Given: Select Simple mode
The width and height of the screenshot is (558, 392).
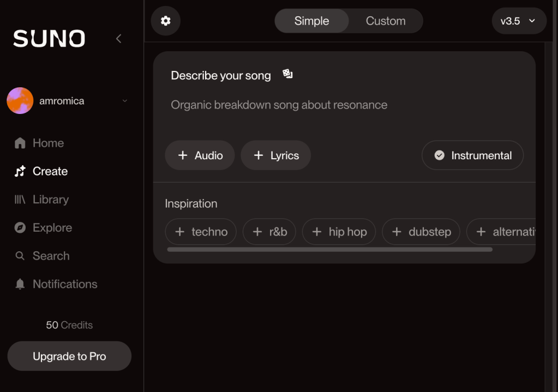Looking at the screenshot, I should (x=311, y=21).
